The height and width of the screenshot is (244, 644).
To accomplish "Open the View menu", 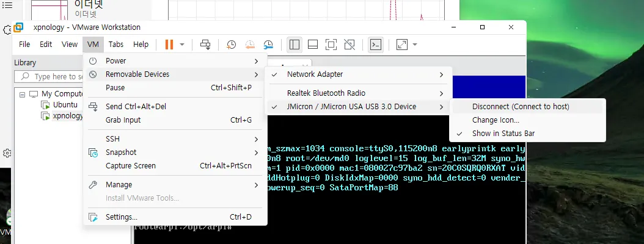I will 70,45.
